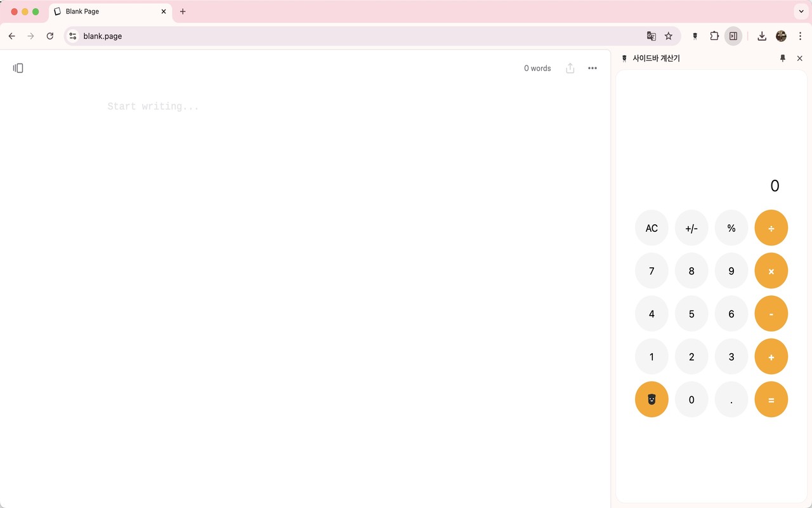Open the profile avatar
The height and width of the screenshot is (508, 812).
(x=781, y=36)
